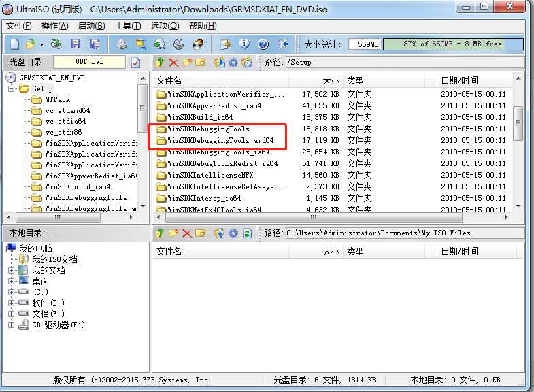Collapse the Setup folder in image tree
Screen dimensions: 534x392
coord(12,89)
